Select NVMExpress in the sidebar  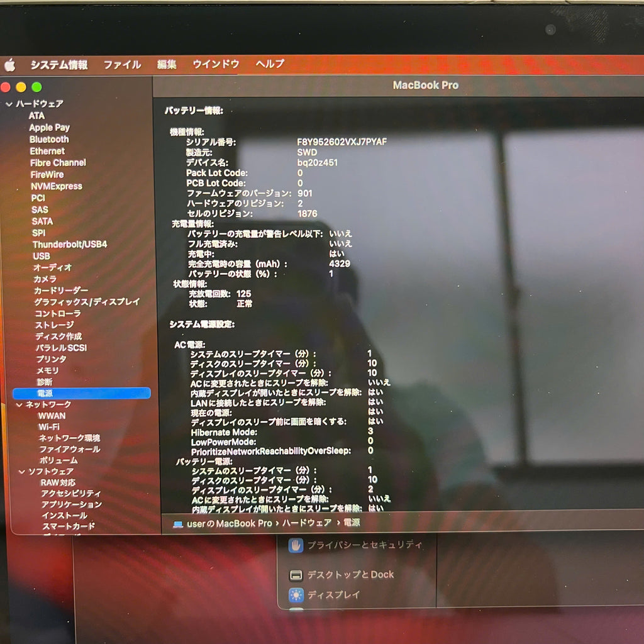click(57, 186)
